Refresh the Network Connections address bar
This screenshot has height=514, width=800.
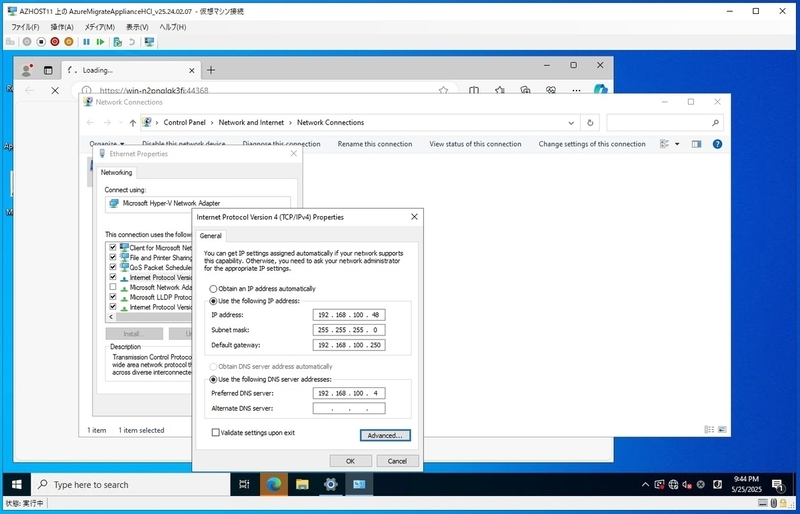590,123
